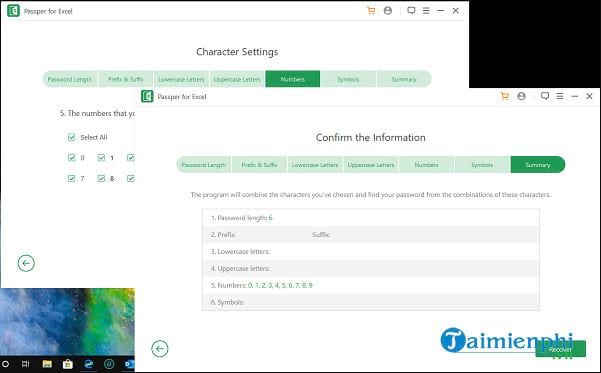
Task: Select Lowercase Letters tab in the Character Settings window
Action: point(181,79)
